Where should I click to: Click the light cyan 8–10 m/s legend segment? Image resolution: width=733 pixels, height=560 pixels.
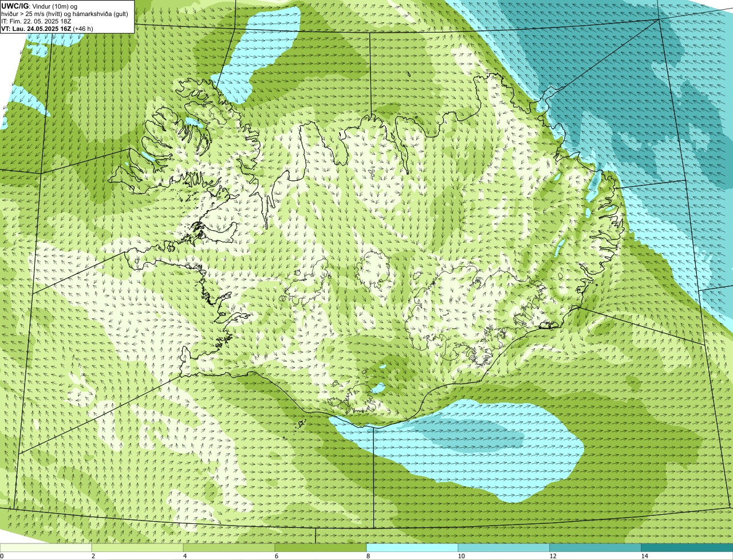pos(412,548)
